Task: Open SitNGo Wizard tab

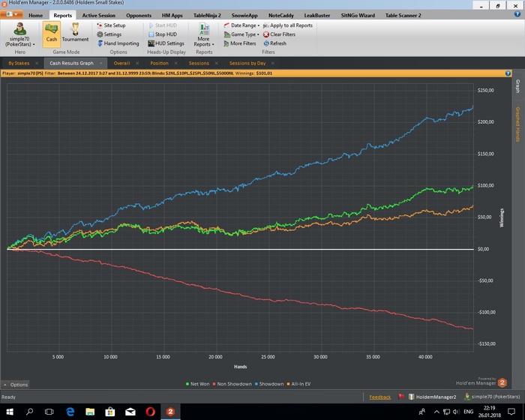Action: 358,15
